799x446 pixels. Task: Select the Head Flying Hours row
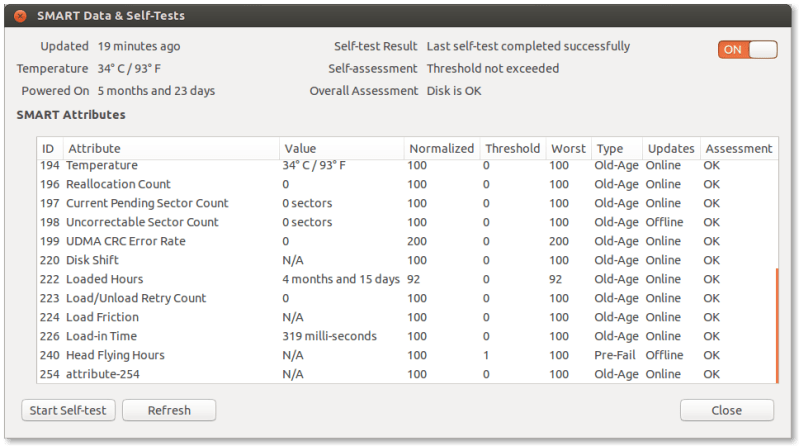[x=407, y=355]
